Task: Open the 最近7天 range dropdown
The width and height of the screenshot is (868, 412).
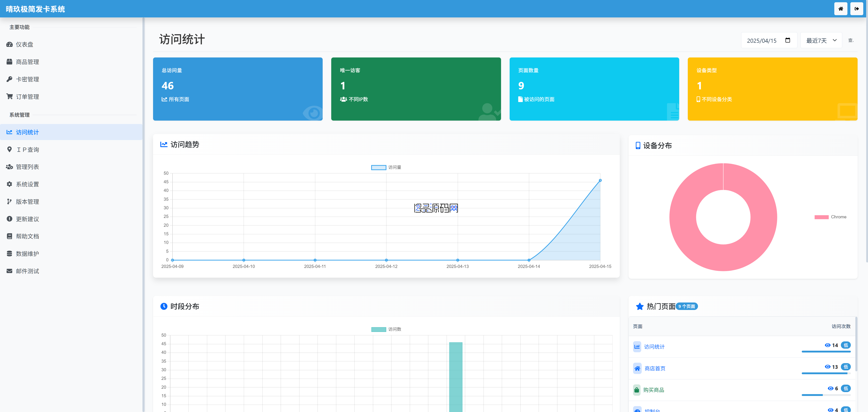Action: click(821, 40)
